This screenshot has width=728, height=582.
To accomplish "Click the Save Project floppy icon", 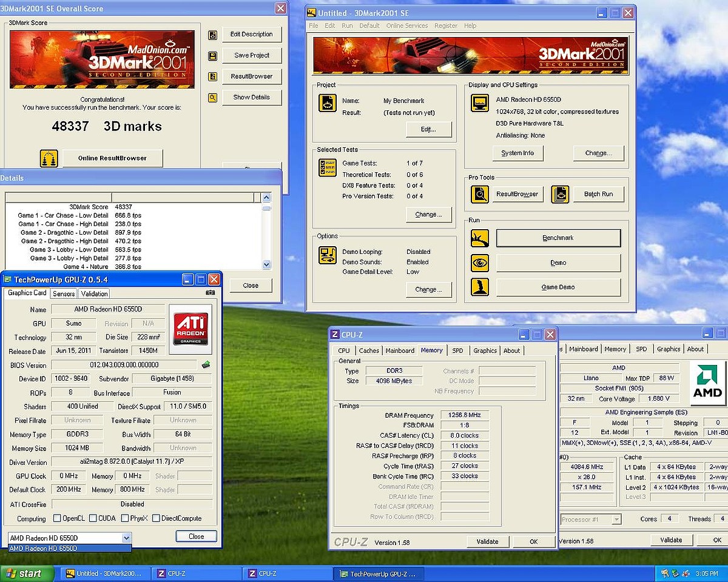I will 212,56.
